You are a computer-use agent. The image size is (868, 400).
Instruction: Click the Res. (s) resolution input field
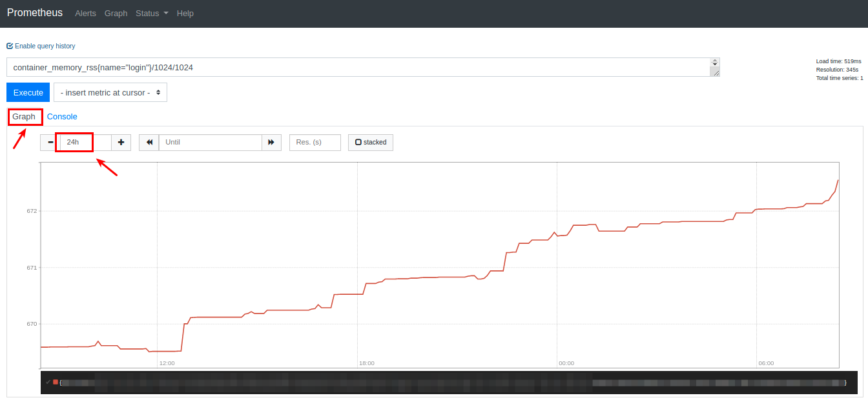click(x=315, y=142)
